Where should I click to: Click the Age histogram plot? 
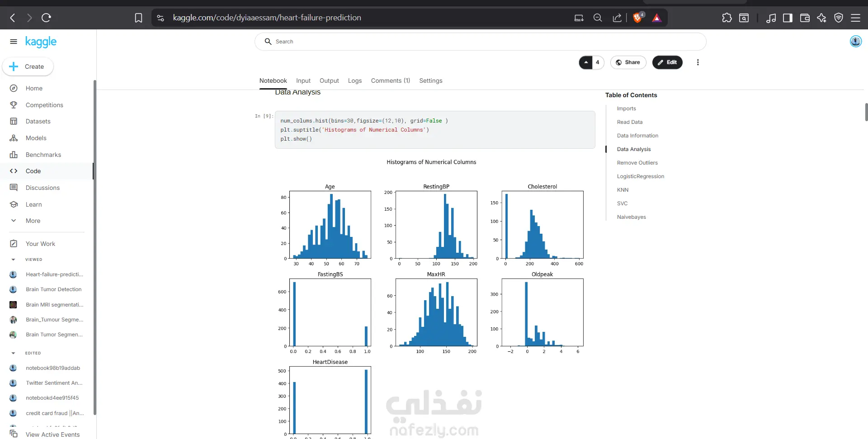click(x=330, y=225)
